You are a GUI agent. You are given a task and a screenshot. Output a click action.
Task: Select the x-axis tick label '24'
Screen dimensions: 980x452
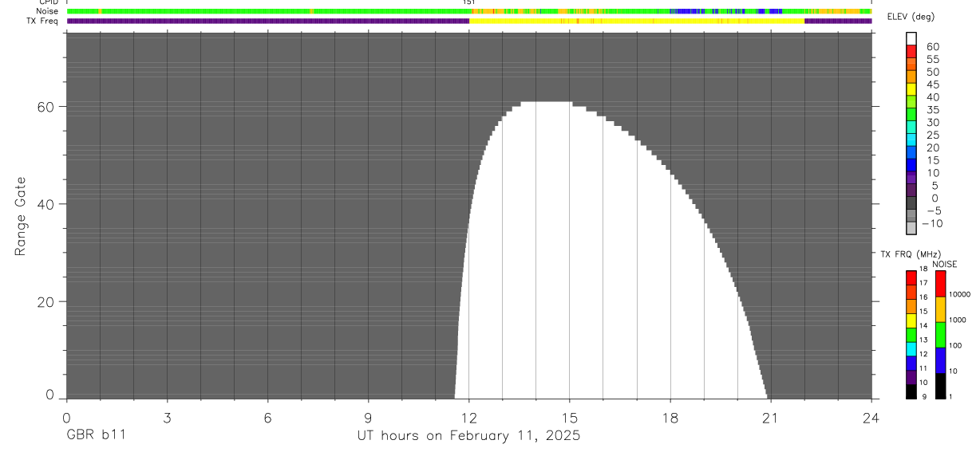click(x=871, y=418)
